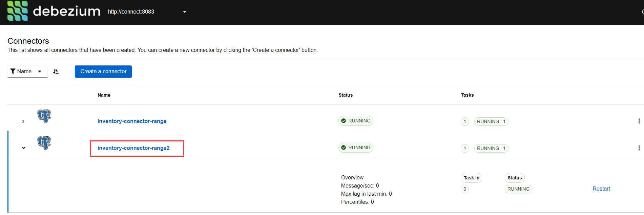The width and height of the screenshot is (644, 215).
Task: Click green check icon in first RUNNING status
Action: pos(344,121)
